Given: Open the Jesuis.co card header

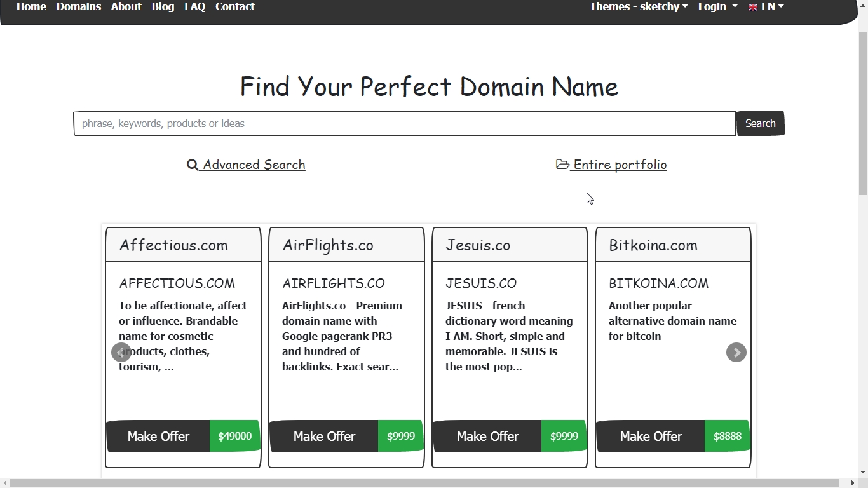Looking at the screenshot, I should (x=510, y=245).
